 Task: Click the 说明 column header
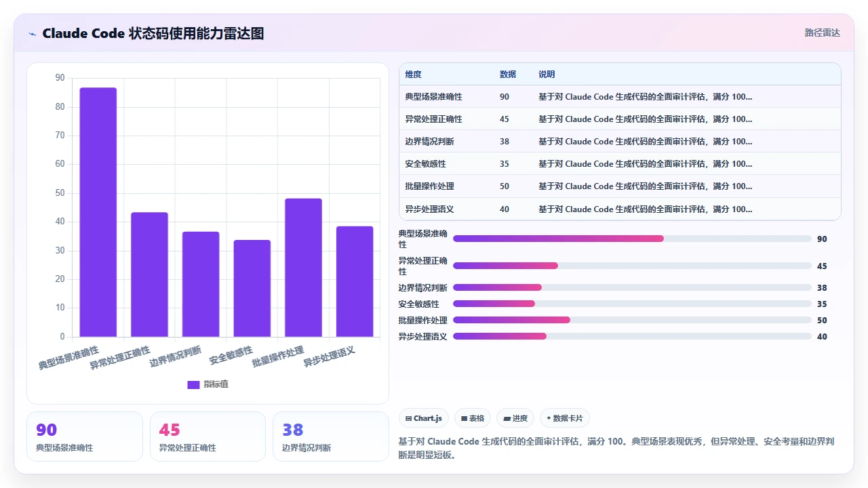click(547, 75)
